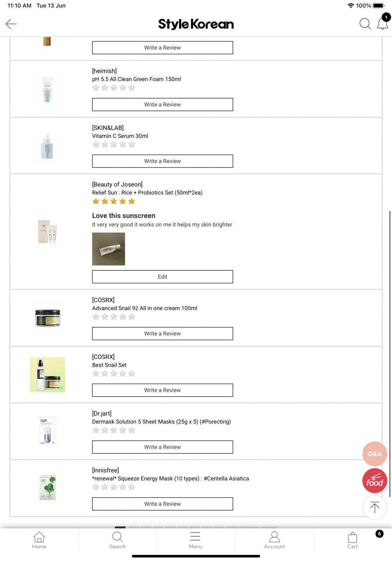Open the search magnifier icon in header

pos(365,24)
